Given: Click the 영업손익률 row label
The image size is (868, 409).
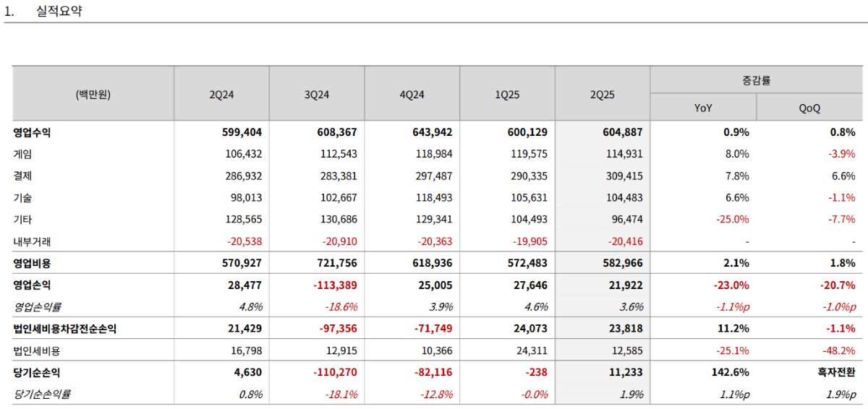Looking at the screenshot, I should click(37, 306).
